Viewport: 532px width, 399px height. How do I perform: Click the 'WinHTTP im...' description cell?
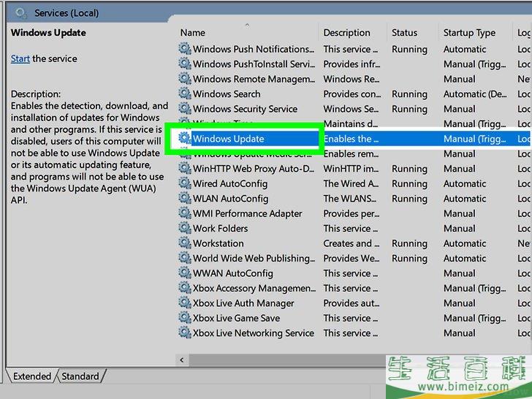(351, 169)
